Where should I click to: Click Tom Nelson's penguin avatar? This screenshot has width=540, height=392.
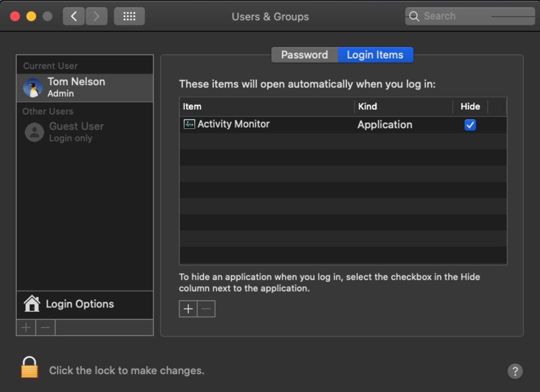click(33, 88)
